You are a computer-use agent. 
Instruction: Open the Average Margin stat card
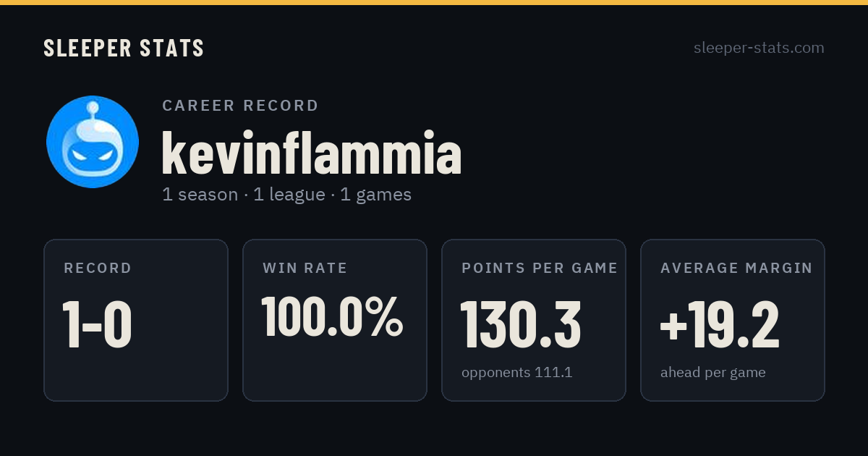(733, 320)
